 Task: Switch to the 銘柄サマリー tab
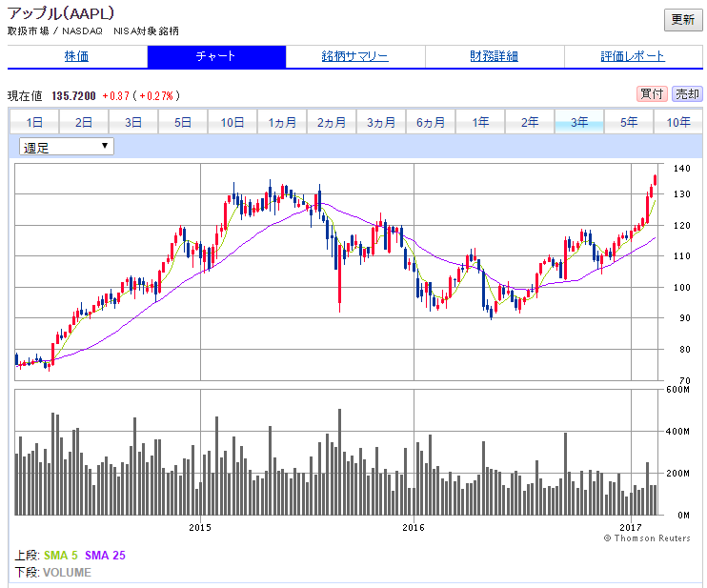point(355,56)
